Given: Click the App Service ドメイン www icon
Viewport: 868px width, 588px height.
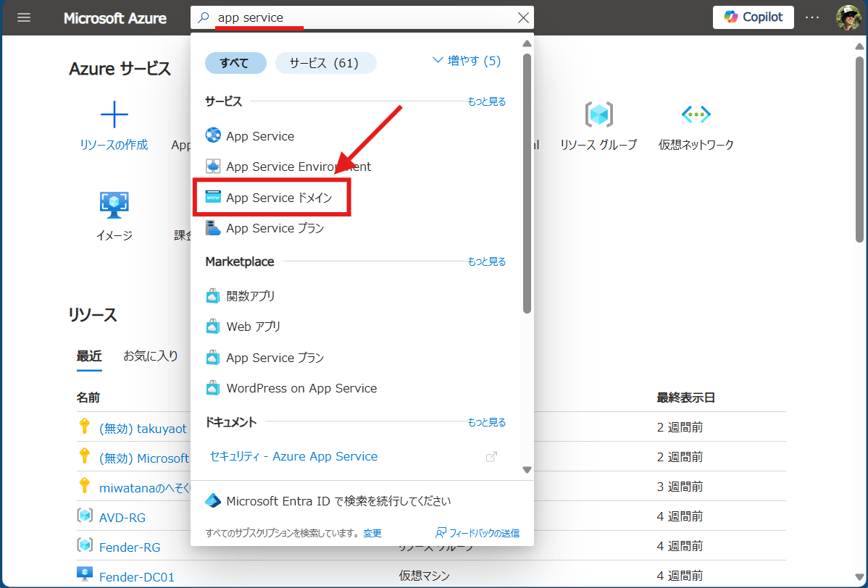Looking at the screenshot, I should pos(213,197).
